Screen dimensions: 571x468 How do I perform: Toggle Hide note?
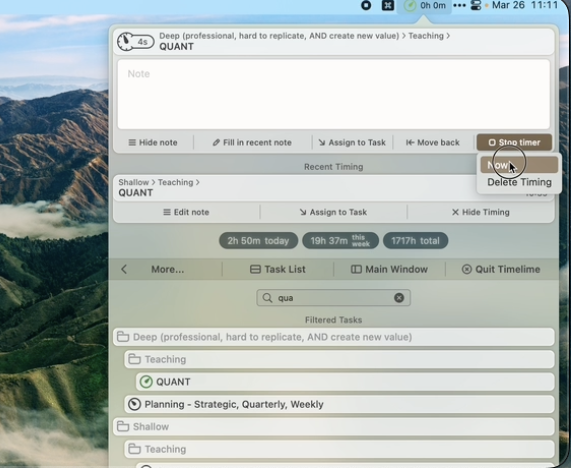(x=153, y=142)
